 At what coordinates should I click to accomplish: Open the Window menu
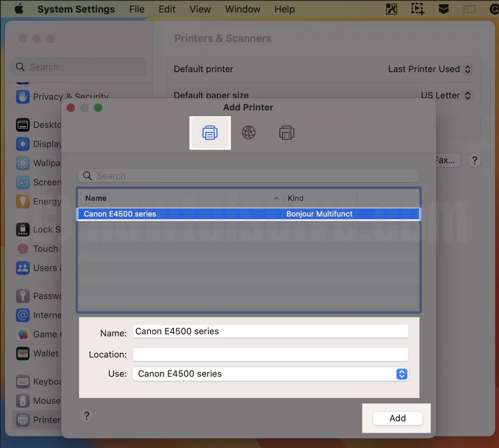pos(242,9)
